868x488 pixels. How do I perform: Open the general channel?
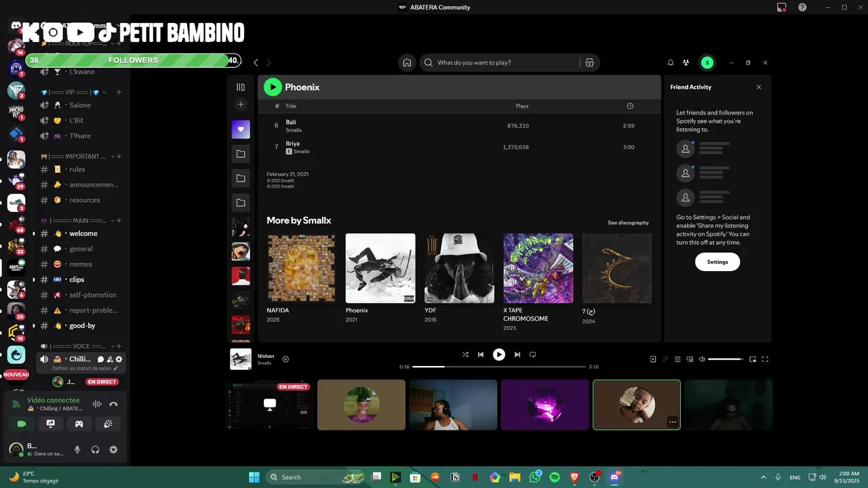coord(81,249)
